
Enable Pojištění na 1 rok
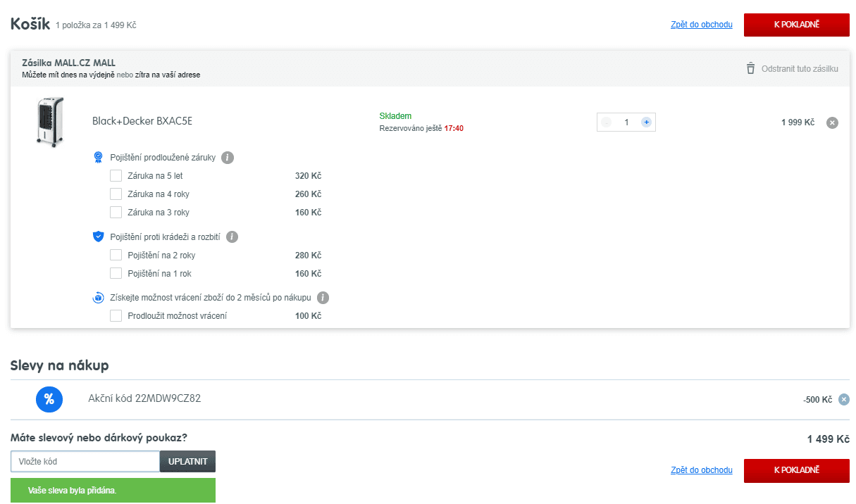coord(116,274)
